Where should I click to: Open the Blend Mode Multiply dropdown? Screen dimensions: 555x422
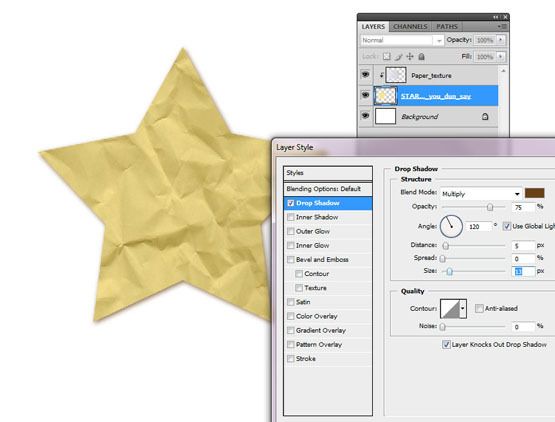[481, 194]
